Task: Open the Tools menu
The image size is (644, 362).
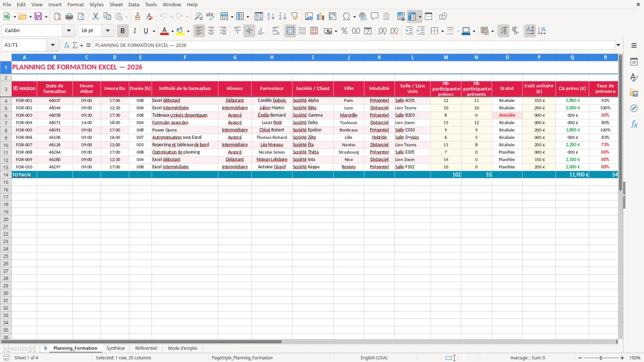Action: (151, 4)
